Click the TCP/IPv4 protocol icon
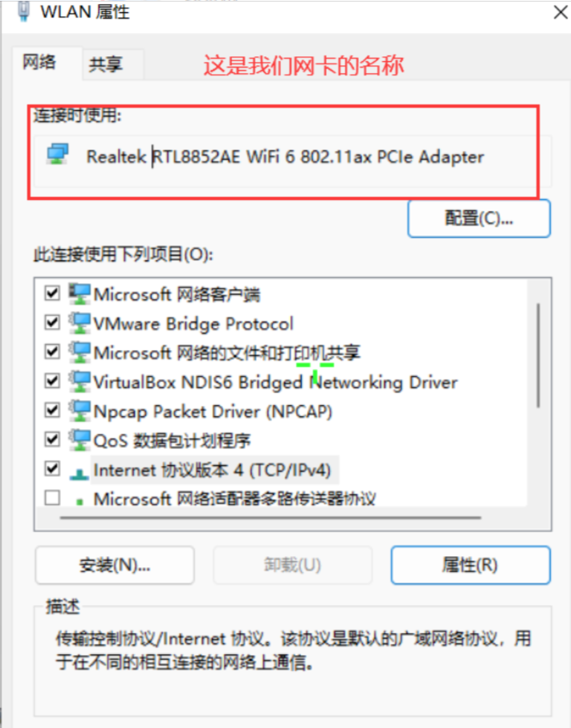 [80, 473]
